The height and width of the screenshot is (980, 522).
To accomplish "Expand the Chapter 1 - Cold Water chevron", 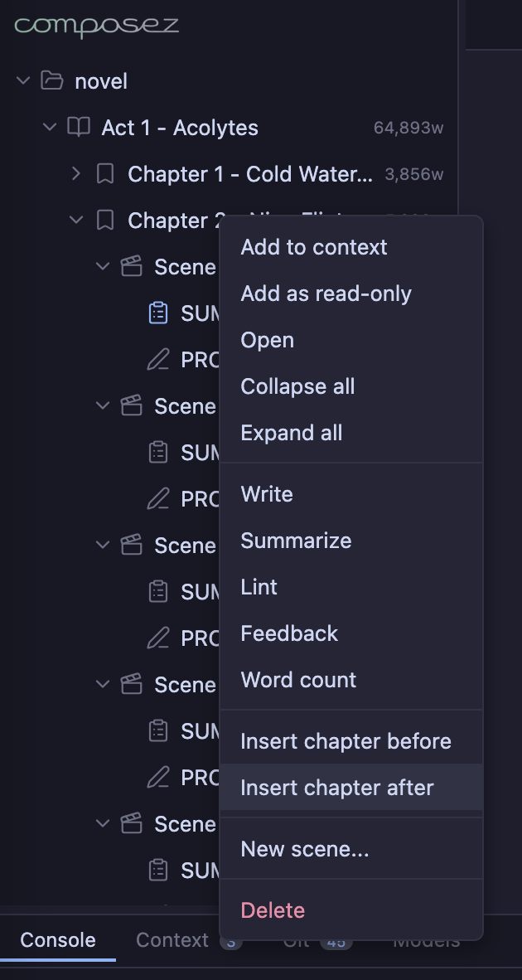I will [x=77, y=174].
